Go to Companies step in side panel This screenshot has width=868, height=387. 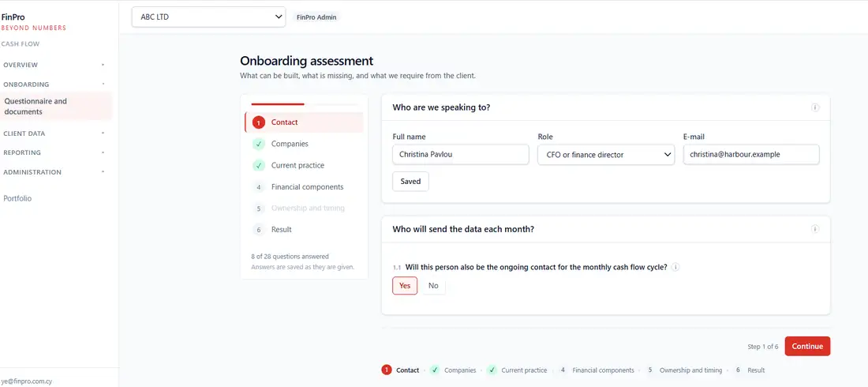pyautogui.click(x=304, y=144)
